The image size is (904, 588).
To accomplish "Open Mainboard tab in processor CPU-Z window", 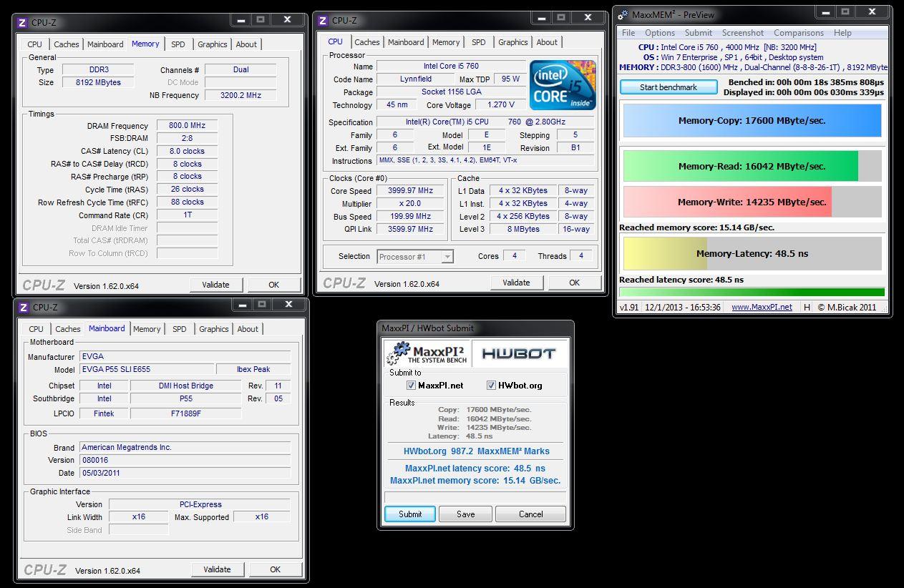I will (406, 42).
